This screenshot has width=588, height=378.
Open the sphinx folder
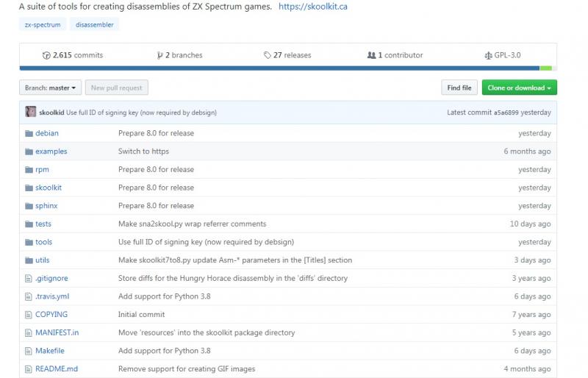46,206
